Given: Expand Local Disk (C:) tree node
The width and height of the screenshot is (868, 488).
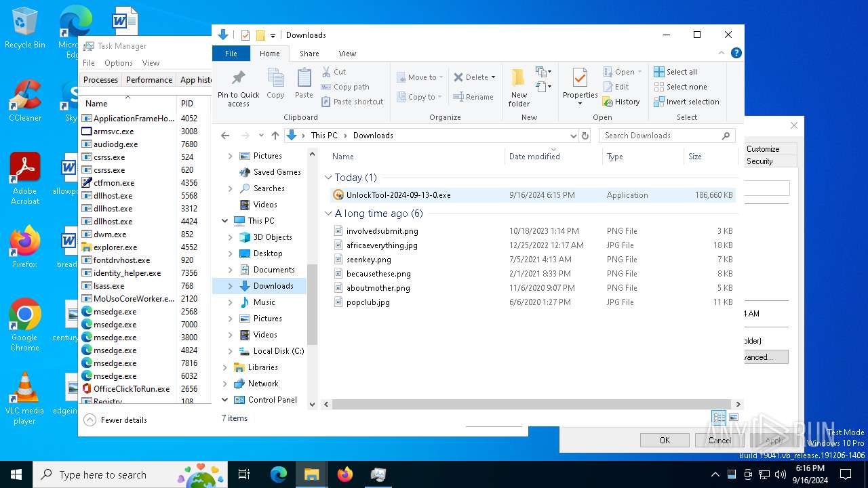Looking at the screenshot, I should [231, 351].
